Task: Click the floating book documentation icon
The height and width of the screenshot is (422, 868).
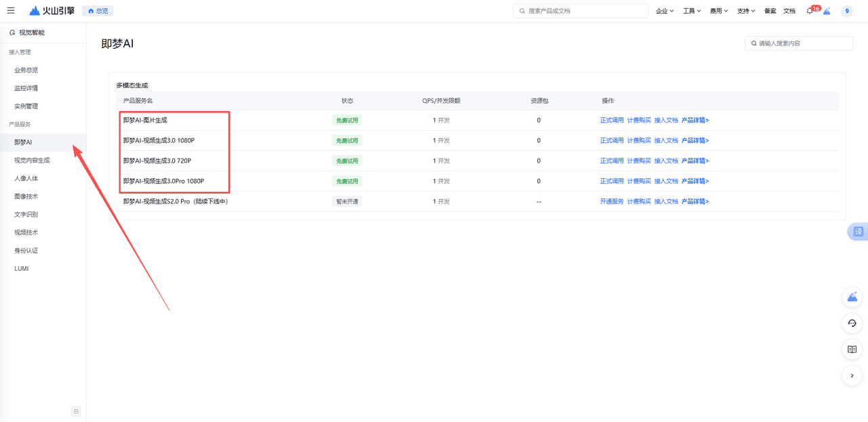Action: pyautogui.click(x=852, y=350)
